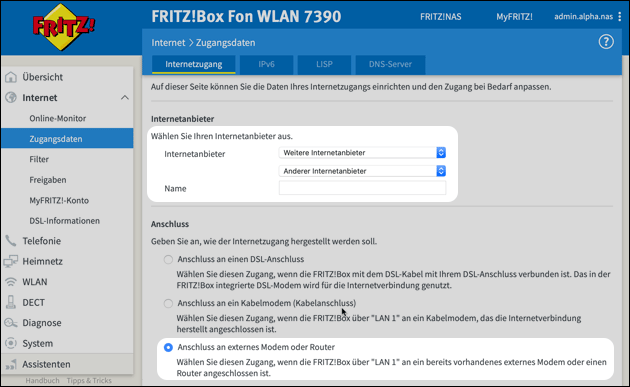Click the WLAN wifi icon
Screen dimensions: 630x387
[x=11, y=282]
